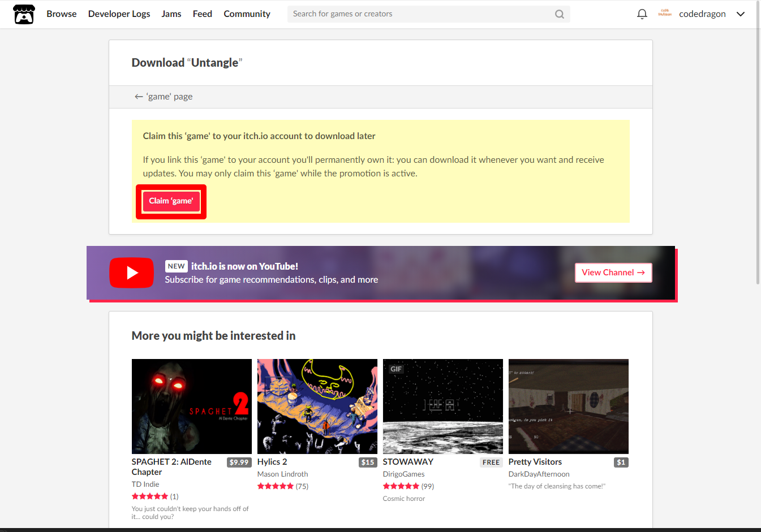Click the FREE price tag
The width and height of the screenshot is (761, 532).
tap(491, 462)
